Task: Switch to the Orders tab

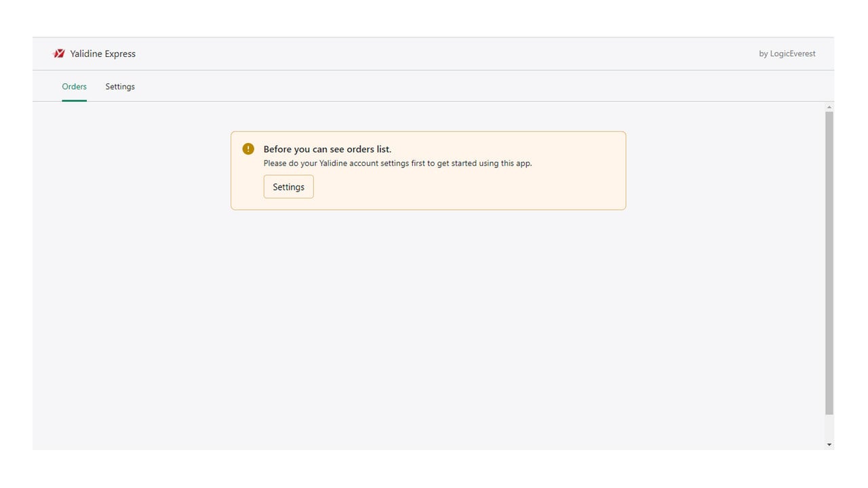Action: 74,87
